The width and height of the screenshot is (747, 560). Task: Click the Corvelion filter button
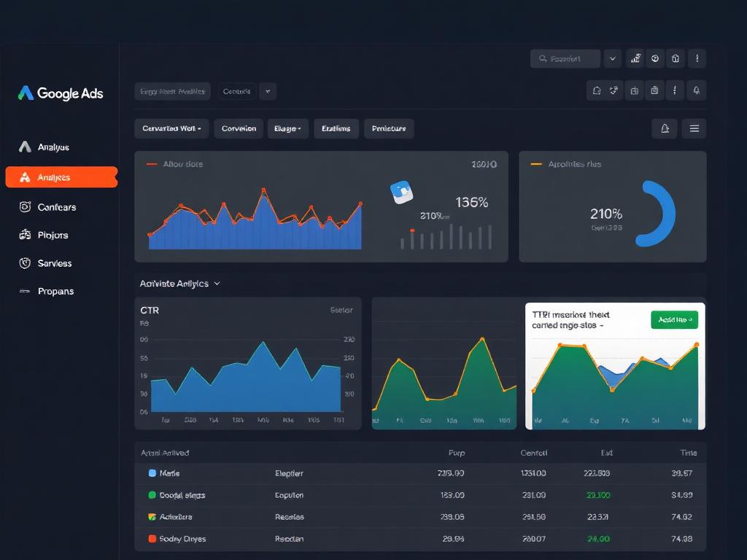[x=239, y=128]
